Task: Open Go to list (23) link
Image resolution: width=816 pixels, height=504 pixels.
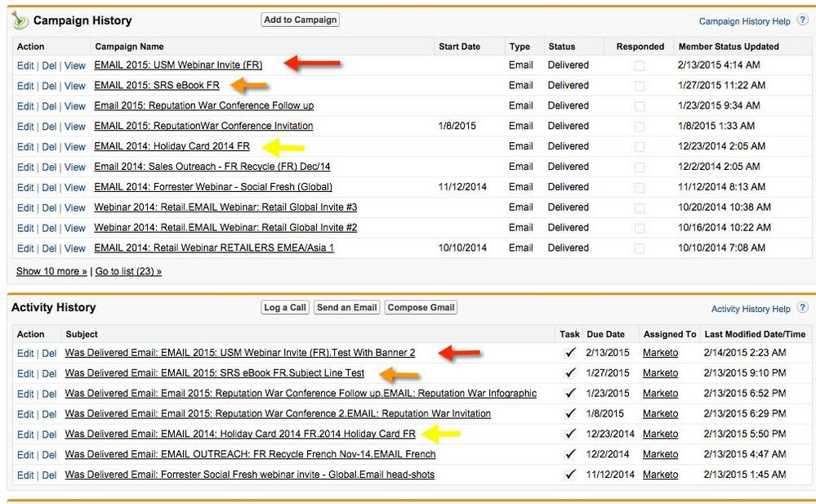Action: [128, 271]
